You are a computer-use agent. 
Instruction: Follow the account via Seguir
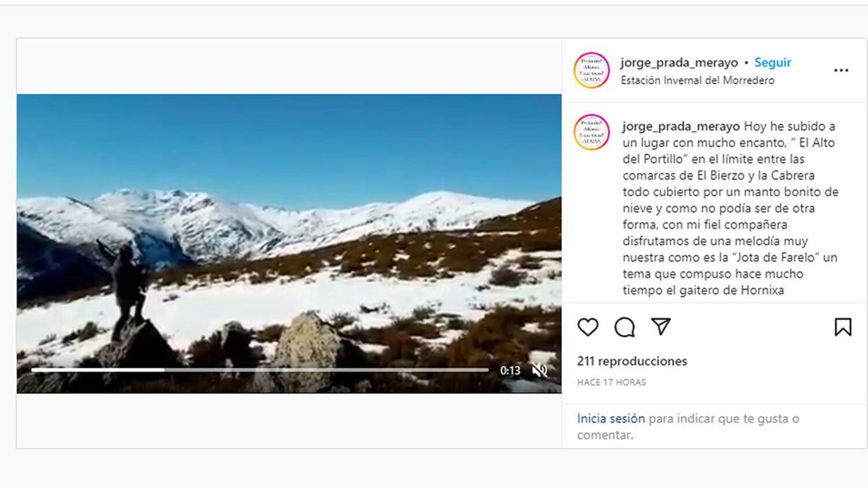773,62
